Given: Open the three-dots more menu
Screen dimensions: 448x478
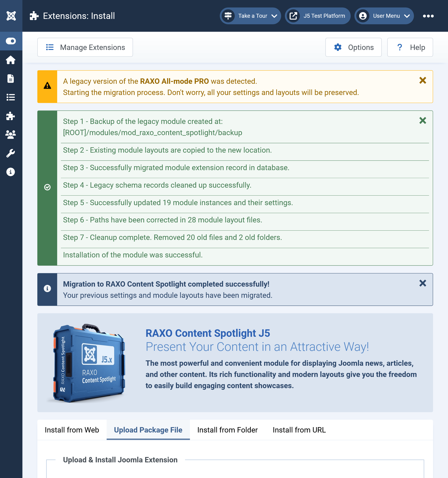Looking at the screenshot, I should click(x=428, y=16).
